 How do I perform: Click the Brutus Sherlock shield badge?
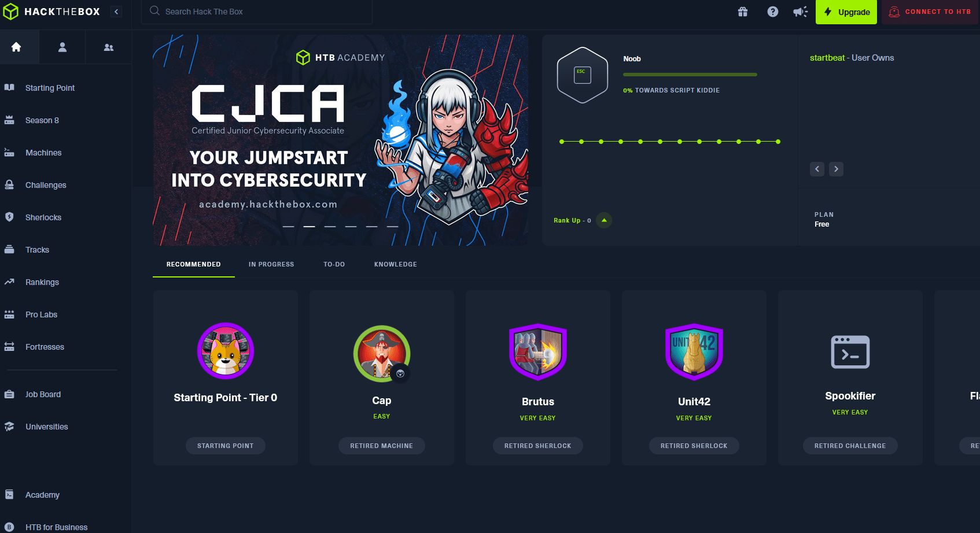[x=538, y=352]
